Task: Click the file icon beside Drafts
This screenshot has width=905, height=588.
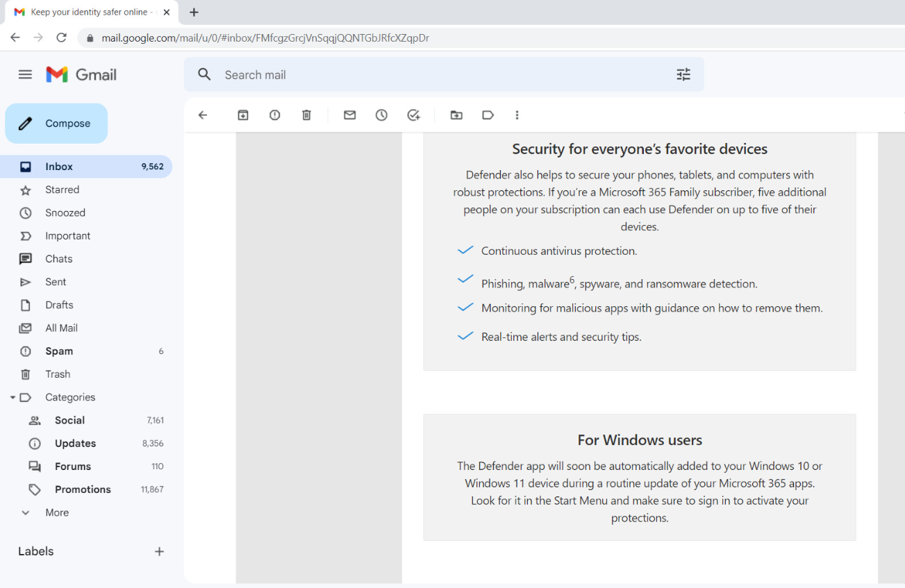Action: pos(26,305)
